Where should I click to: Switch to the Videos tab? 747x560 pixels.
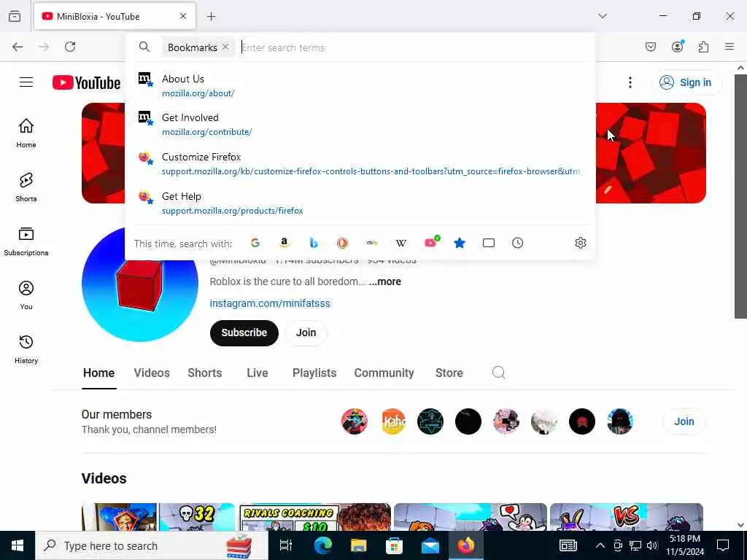(152, 373)
